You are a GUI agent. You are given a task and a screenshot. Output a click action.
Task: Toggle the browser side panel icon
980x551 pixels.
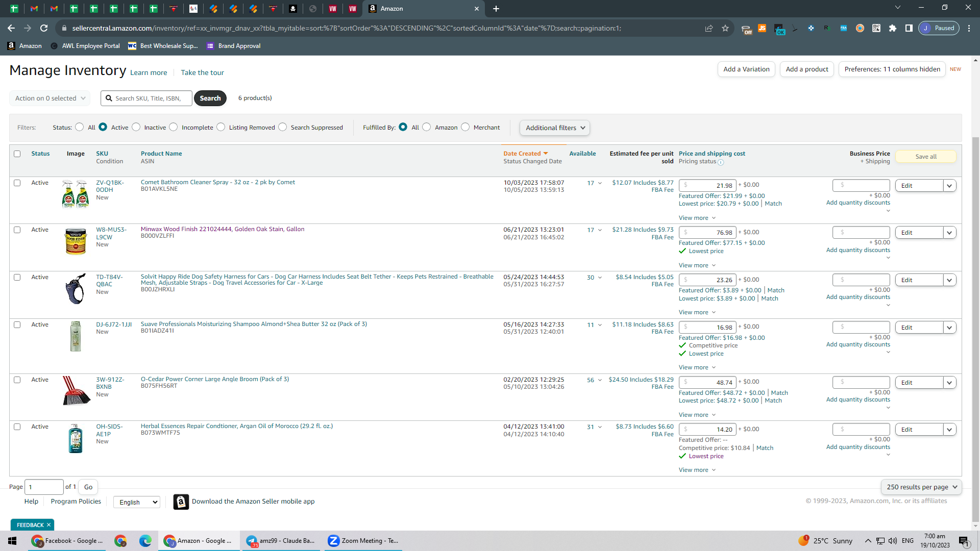pos(909,29)
